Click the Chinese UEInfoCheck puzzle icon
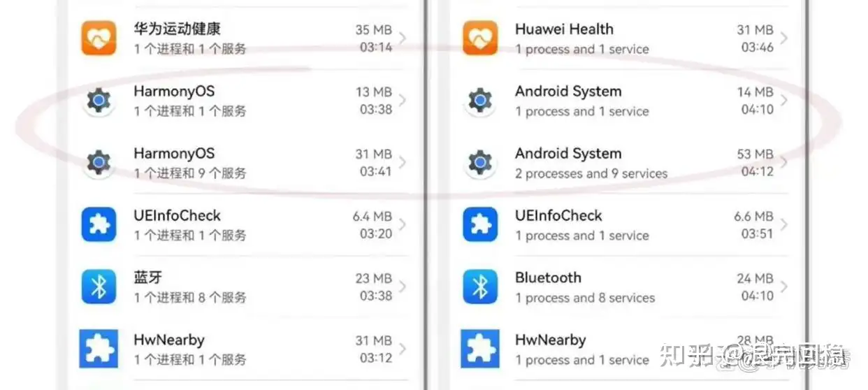 click(x=99, y=224)
